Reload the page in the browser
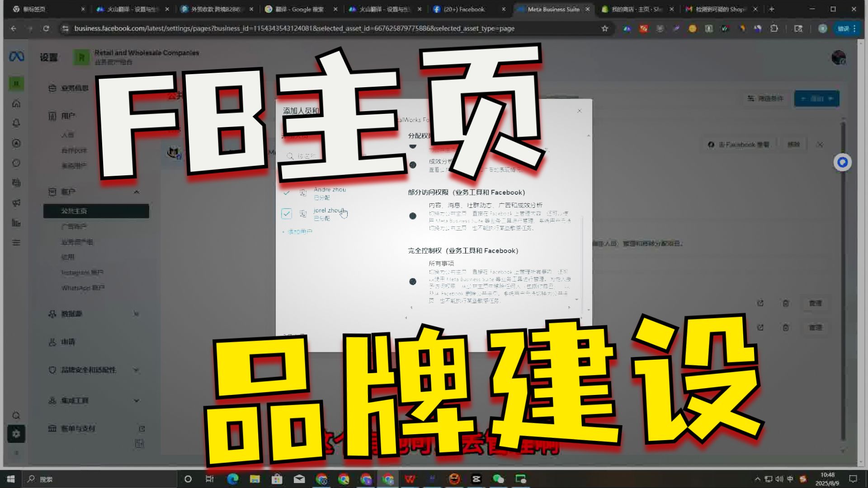The width and height of the screenshot is (868, 488). [x=46, y=28]
